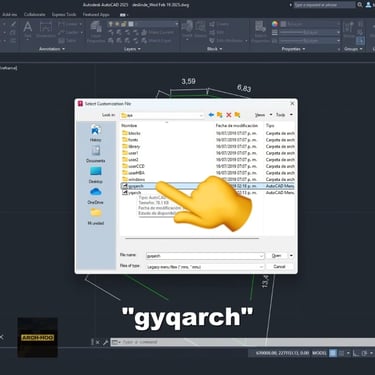Screen dimensions: 375x375
Task: Open the Express Tools ribbon tab
Action: tap(64, 15)
